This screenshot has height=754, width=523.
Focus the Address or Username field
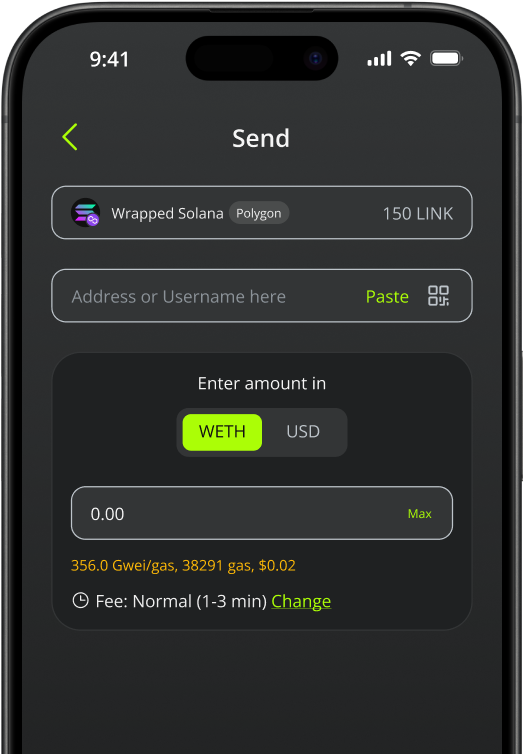click(262, 296)
